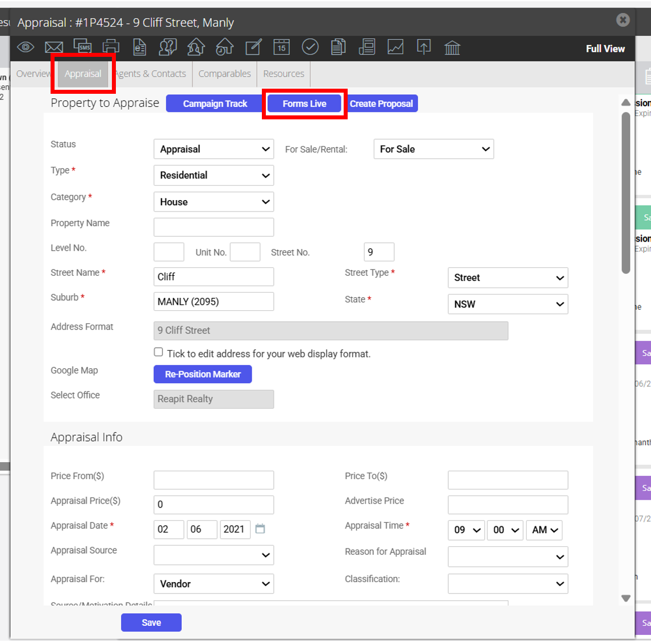This screenshot has width=651, height=644.
Task: Click the people with question mark icon
Action: coord(168,47)
